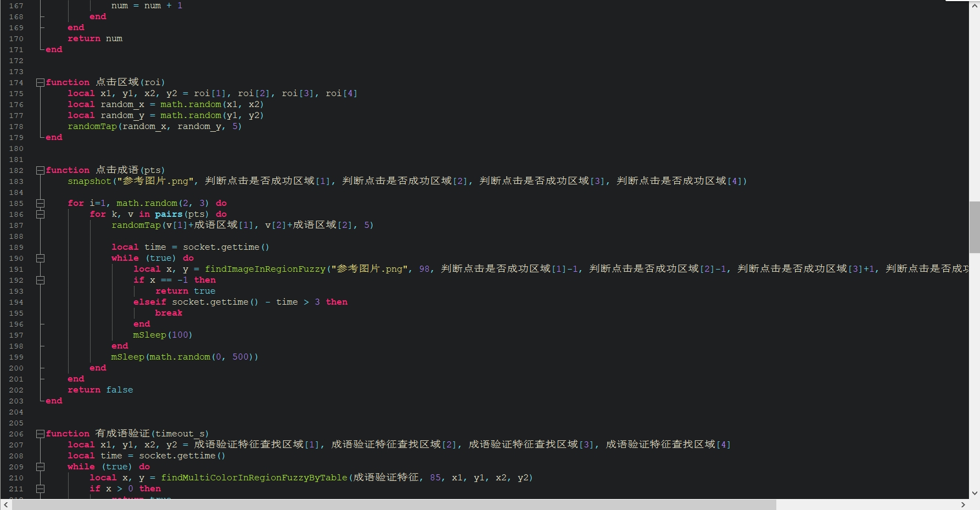The height and width of the screenshot is (510, 980).
Task: Collapse the while (true) fold at line 190
Action: (40, 258)
